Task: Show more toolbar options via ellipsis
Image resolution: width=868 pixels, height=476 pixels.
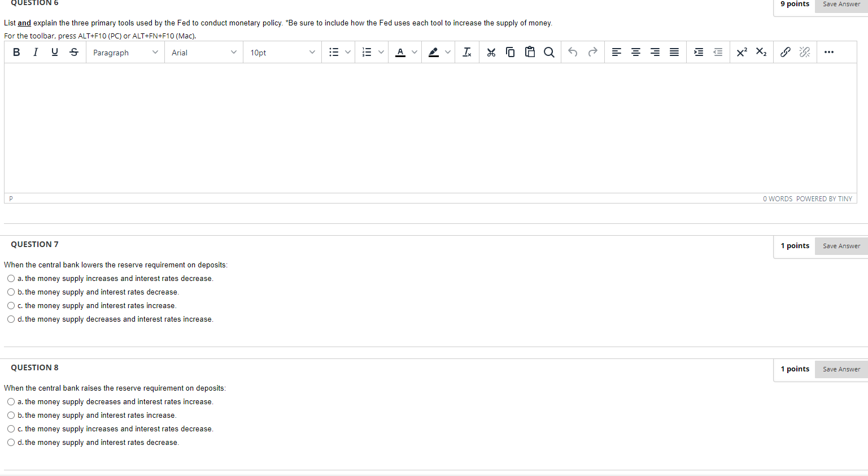Action: tap(829, 53)
